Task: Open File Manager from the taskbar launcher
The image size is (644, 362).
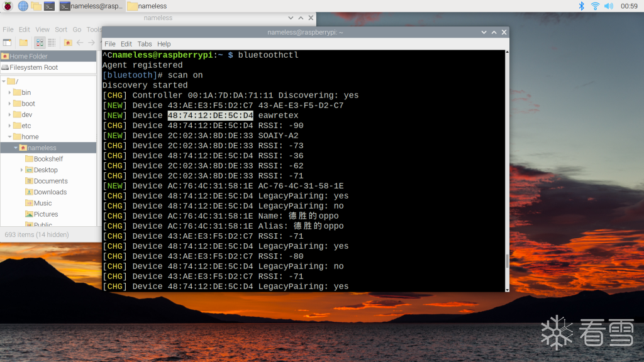Action: pyautogui.click(x=36, y=6)
